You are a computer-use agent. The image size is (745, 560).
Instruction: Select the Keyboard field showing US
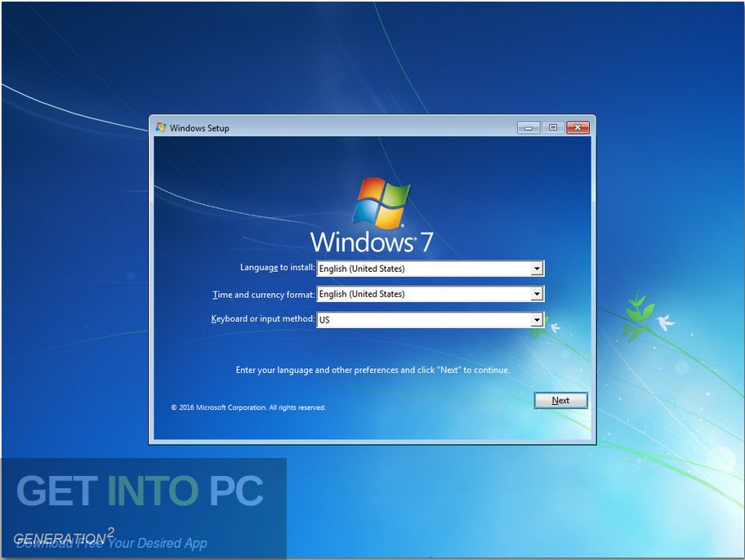click(x=430, y=320)
